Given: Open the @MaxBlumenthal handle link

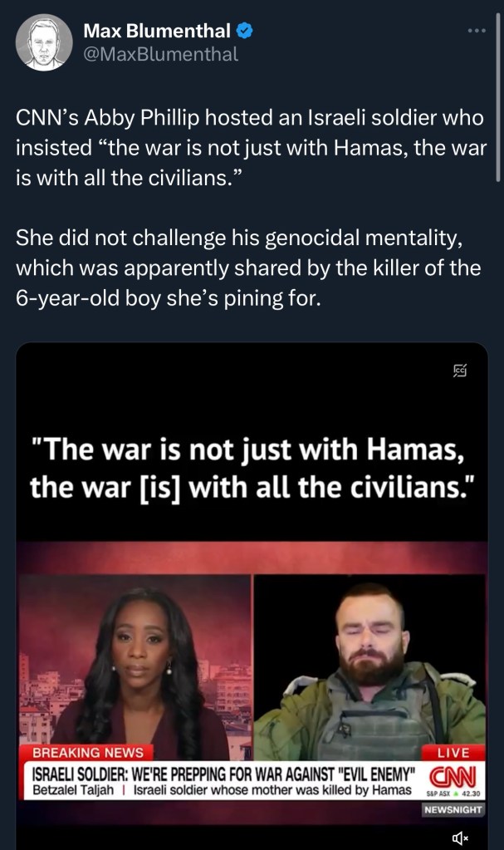Looking at the screenshot, I should pyautogui.click(x=160, y=55).
